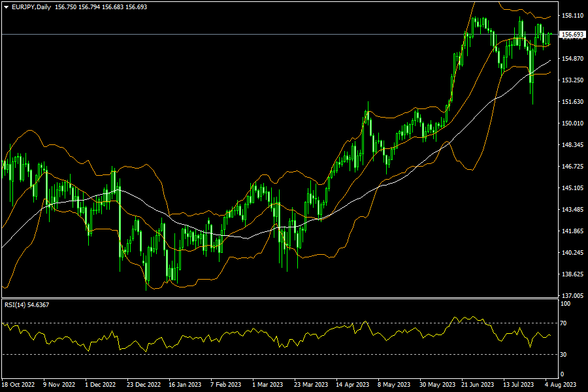
Task: Click the RSI 70 level label
Action: pos(563,323)
